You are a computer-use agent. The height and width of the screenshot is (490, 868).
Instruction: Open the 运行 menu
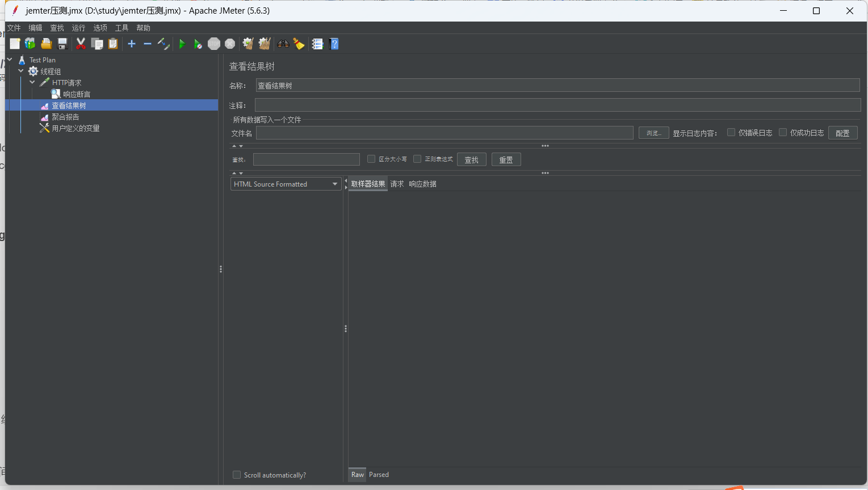click(78, 28)
